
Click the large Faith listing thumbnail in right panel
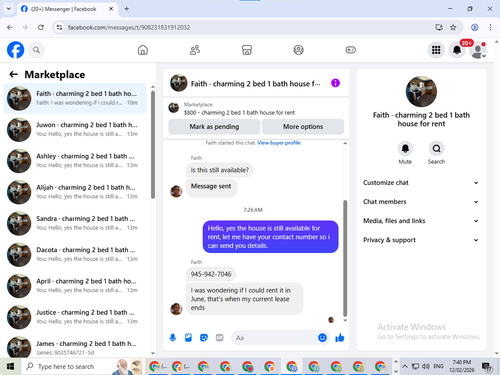click(421, 91)
